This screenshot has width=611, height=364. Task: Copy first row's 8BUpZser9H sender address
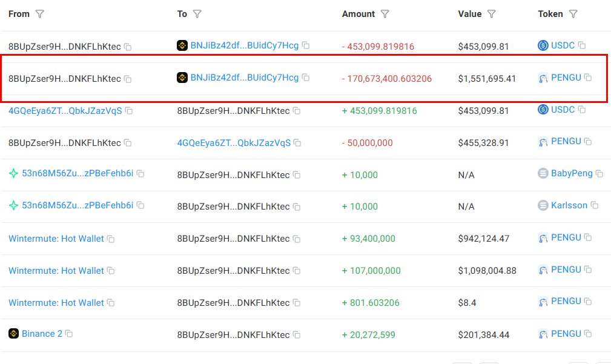128,47
